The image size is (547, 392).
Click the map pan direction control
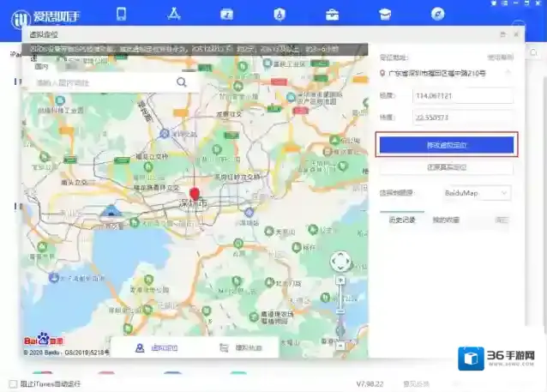point(340,261)
